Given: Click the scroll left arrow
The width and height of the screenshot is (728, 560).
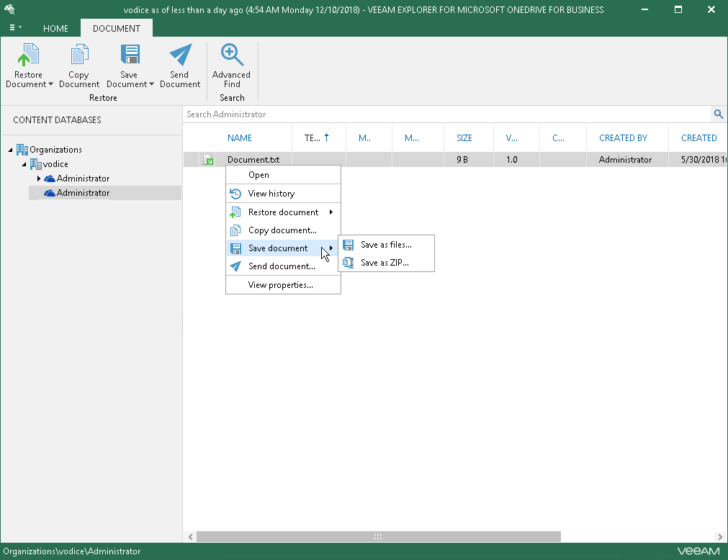Looking at the screenshot, I should click(190, 537).
